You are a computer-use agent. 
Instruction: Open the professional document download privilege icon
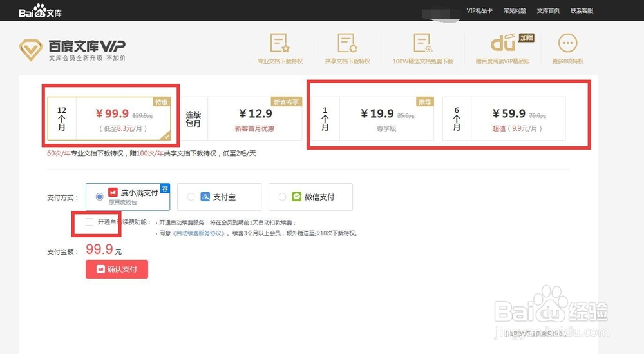[x=279, y=43]
